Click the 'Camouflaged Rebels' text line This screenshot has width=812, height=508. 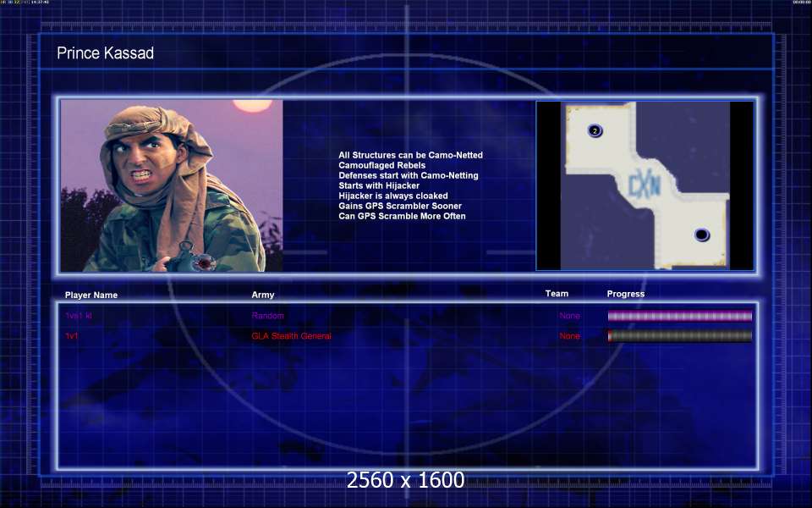click(x=381, y=165)
